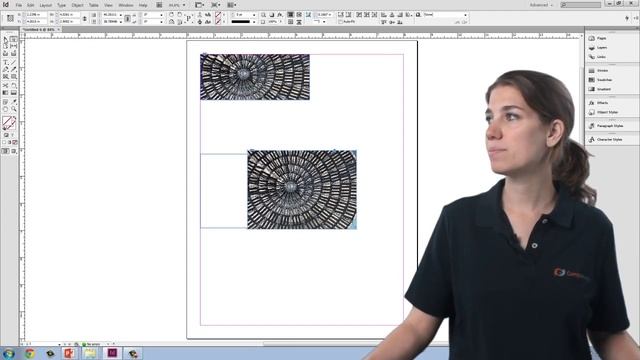Choose the Scissors tool
The width and height of the screenshot is (640, 360).
[5, 85]
